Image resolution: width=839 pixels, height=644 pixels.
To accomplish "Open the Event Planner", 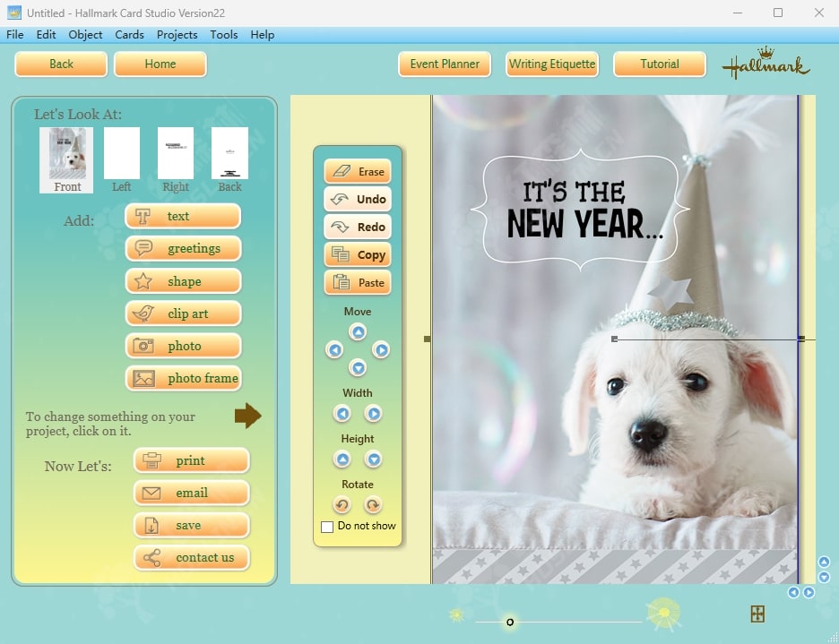I will pyautogui.click(x=445, y=64).
